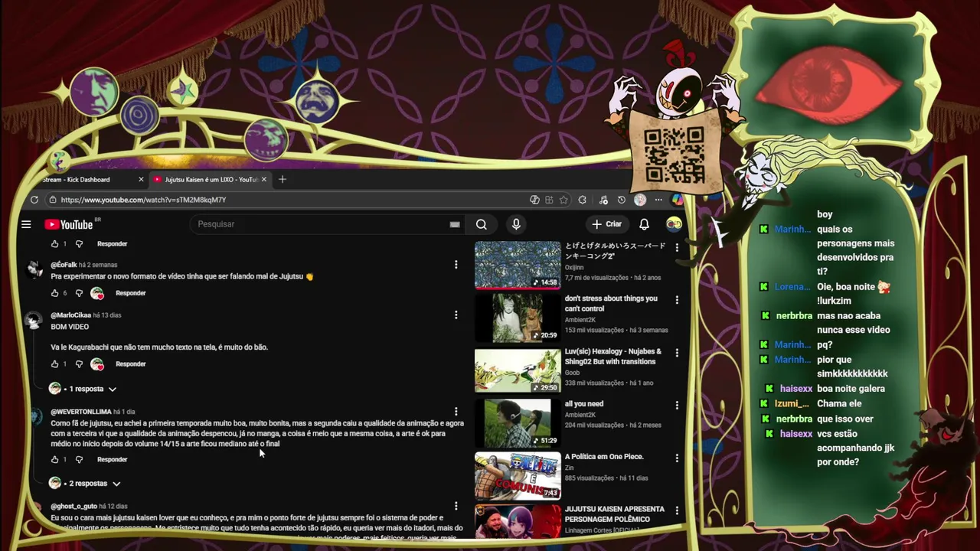Open the Jujutsu Kaisen Linhagem Cortes thumbnail

(518, 522)
